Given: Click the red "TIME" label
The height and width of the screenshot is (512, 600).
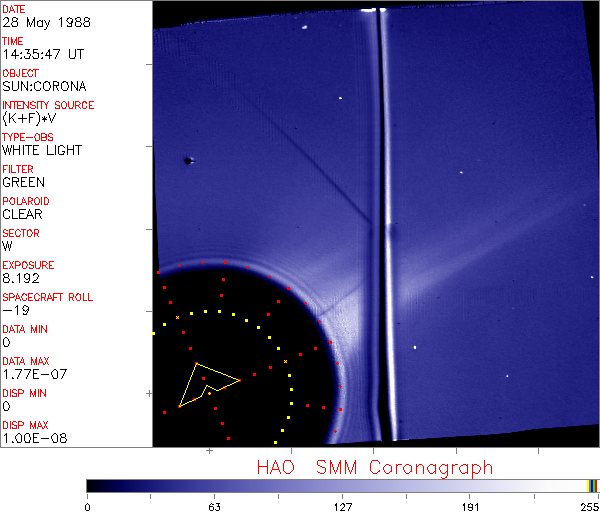Looking at the screenshot, I should (13, 41).
